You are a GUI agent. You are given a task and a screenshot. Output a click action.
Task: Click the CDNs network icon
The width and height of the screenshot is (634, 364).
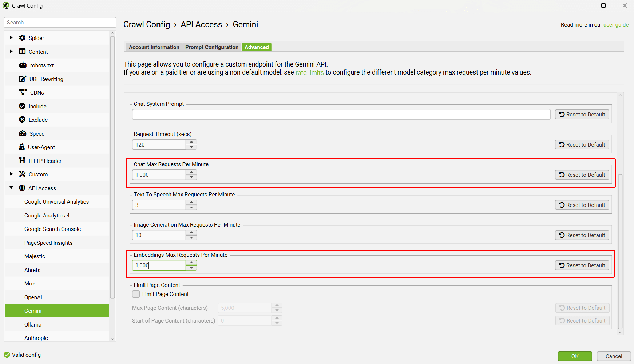pyautogui.click(x=23, y=92)
